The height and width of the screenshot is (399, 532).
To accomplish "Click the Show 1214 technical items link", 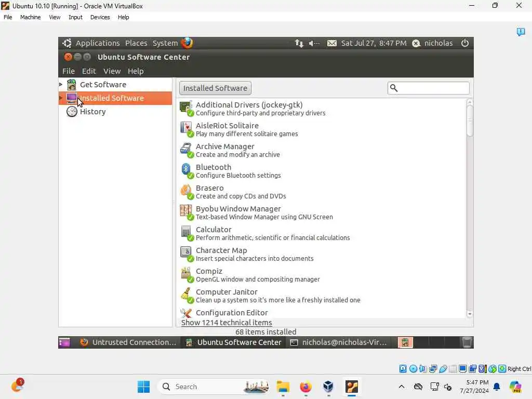I will (227, 323).
